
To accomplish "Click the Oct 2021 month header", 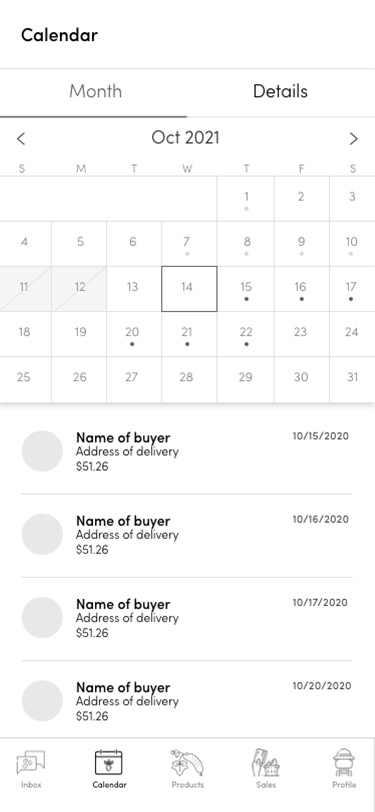I will (186, 138).
